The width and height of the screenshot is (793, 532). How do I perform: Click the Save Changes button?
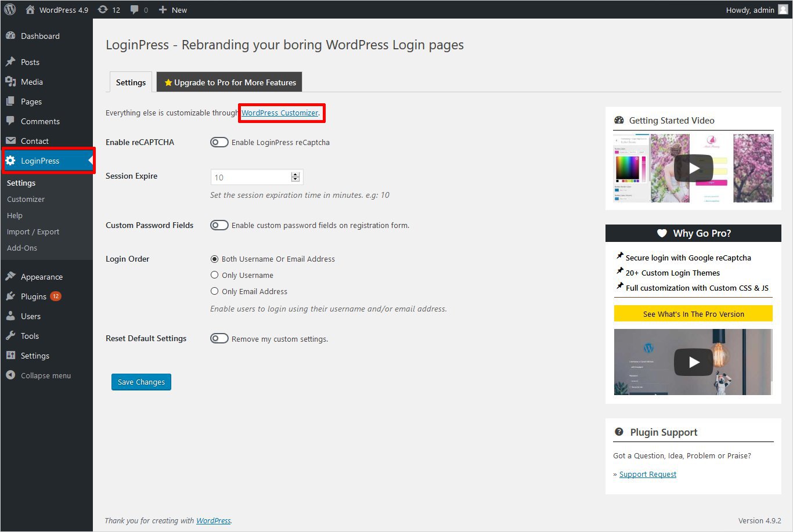(x=141, y=382)
